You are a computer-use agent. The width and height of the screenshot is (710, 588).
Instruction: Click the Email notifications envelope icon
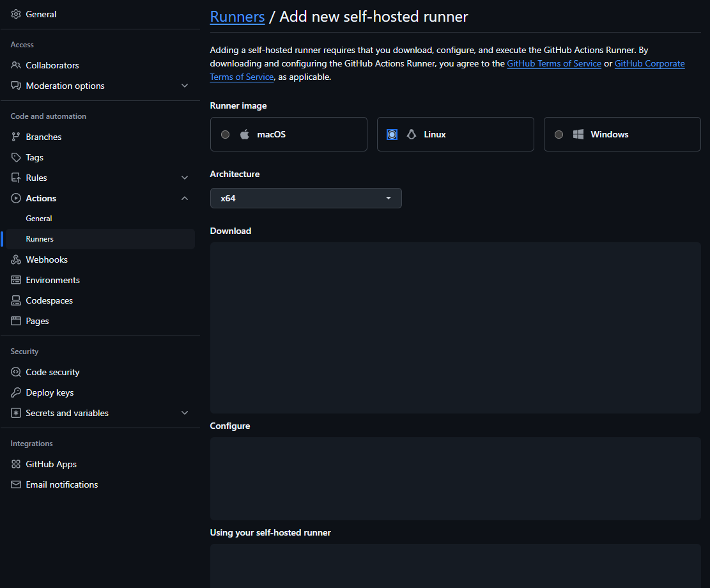16,484
